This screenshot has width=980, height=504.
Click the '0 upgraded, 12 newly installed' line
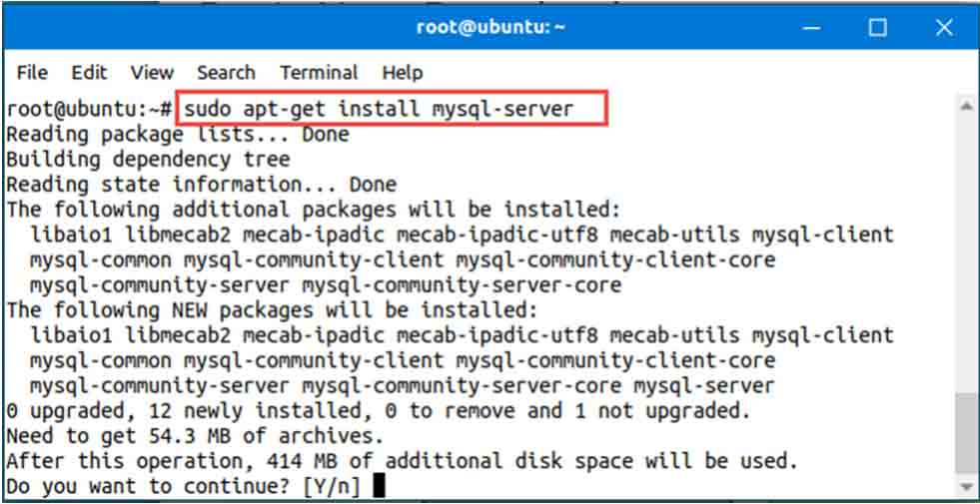[379, 410]
